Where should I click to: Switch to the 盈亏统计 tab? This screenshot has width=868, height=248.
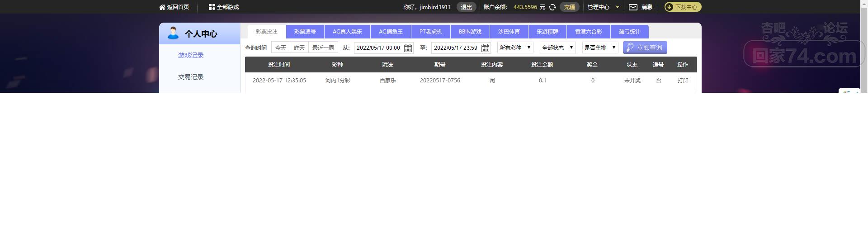pyautogui.click(x=630, y=32)
